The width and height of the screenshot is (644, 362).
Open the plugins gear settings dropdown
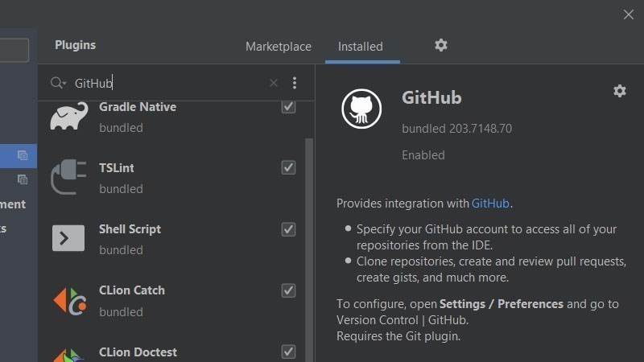pyautogui.click(x=441, y=46)
